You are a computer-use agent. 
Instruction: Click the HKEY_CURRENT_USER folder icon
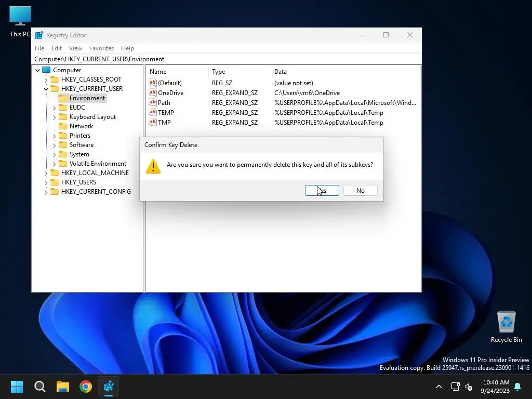point(54,88)
